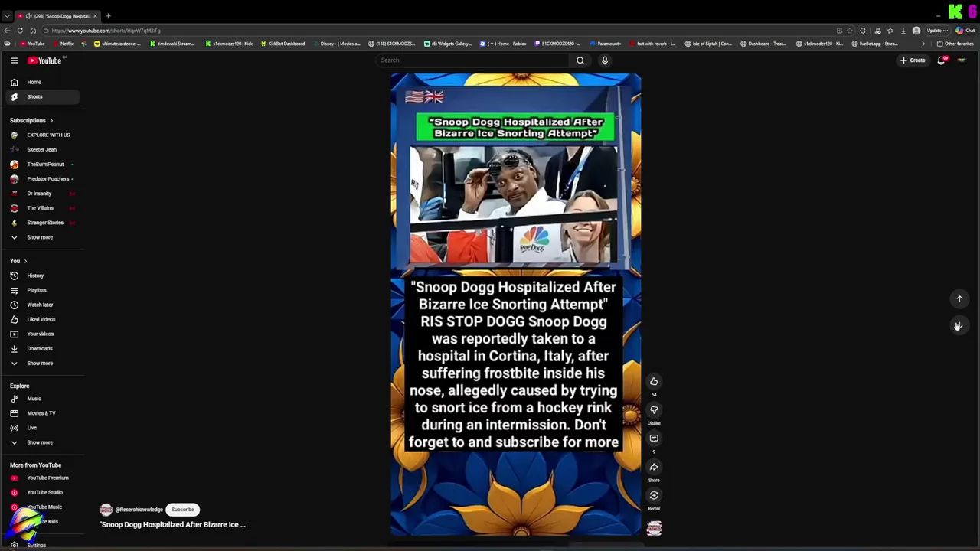The height and width of the screenshot is (551, 980).
Task: Open the Short title description text
Action: tap(173, 525)
